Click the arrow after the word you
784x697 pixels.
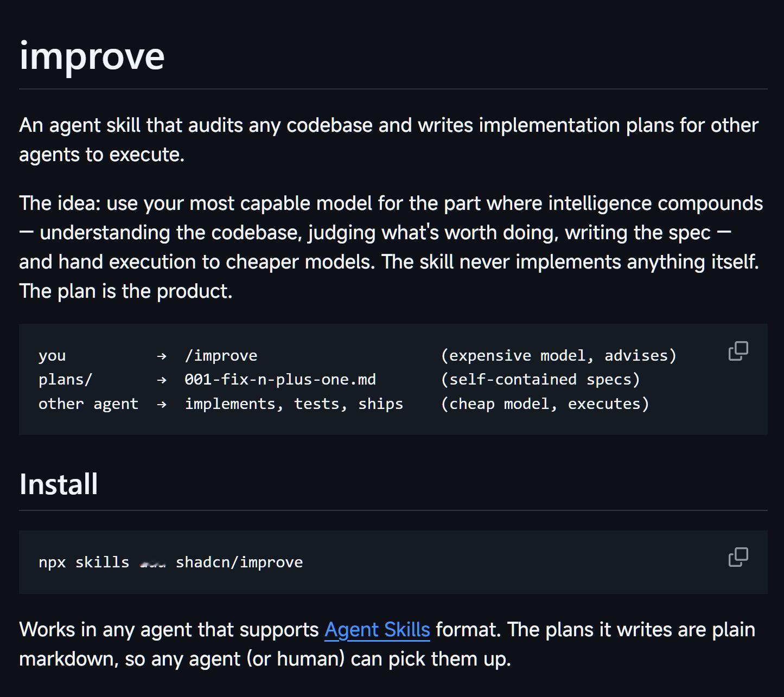tap(162, 356)
